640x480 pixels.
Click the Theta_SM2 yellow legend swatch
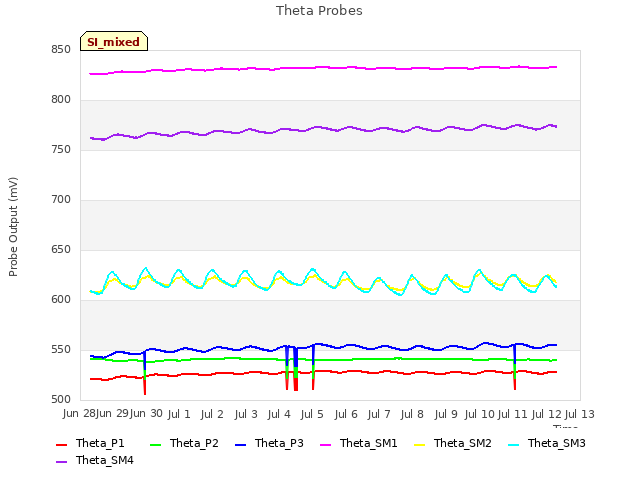click(420, 444)
